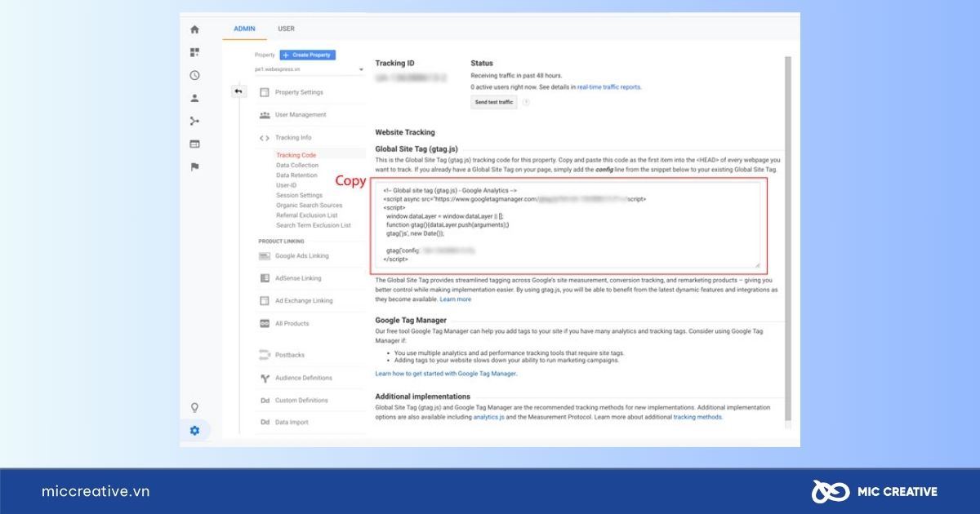Open the Audience person icon in sidebar
Image resolution: width=980 pixels, height=514 pixels.
click(x=194, y=98)
